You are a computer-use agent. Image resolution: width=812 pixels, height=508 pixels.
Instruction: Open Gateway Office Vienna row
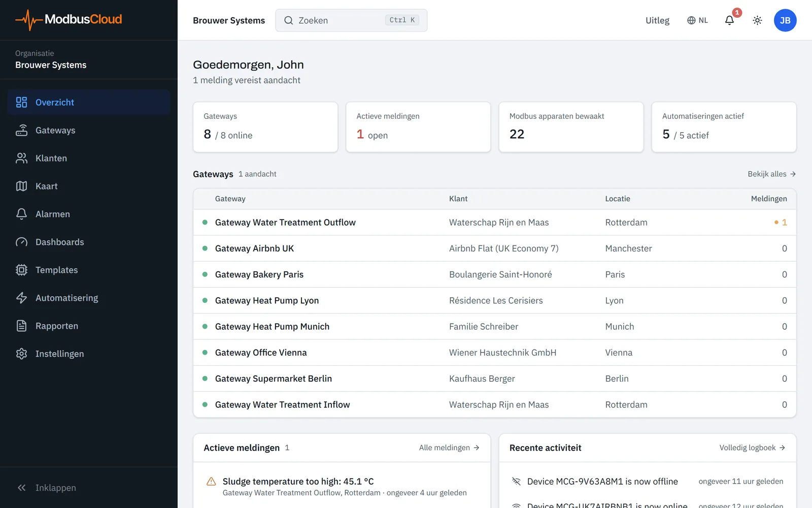[x=494, y=353]
